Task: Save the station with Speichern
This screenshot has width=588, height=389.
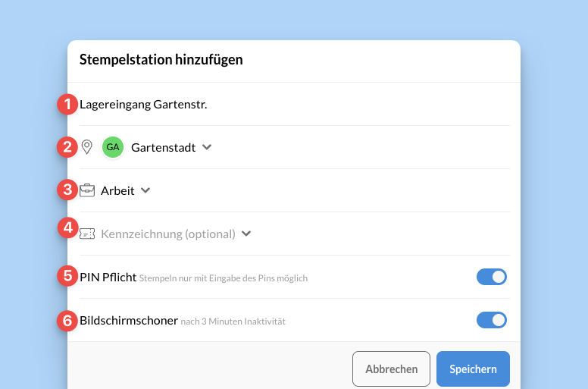Action: point(474,369)
